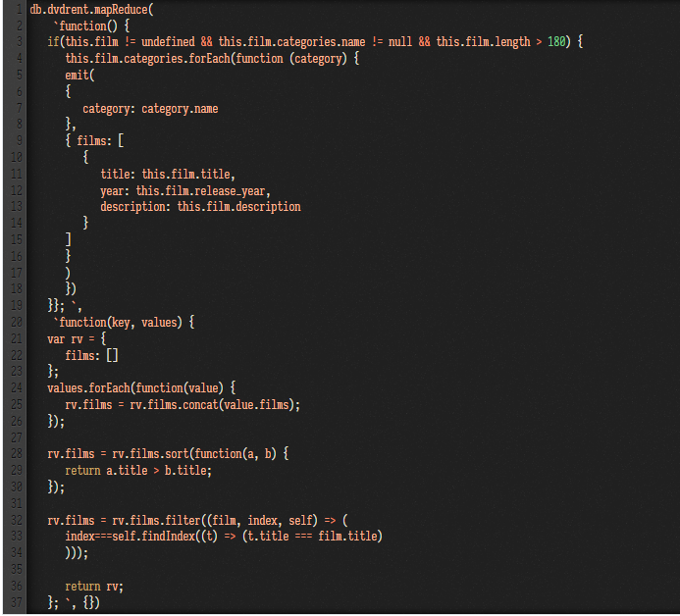Viewport: 680px width, 616px height.
Task: Place cursor on function(key, values) signature
Action: (x=127, y=323)
